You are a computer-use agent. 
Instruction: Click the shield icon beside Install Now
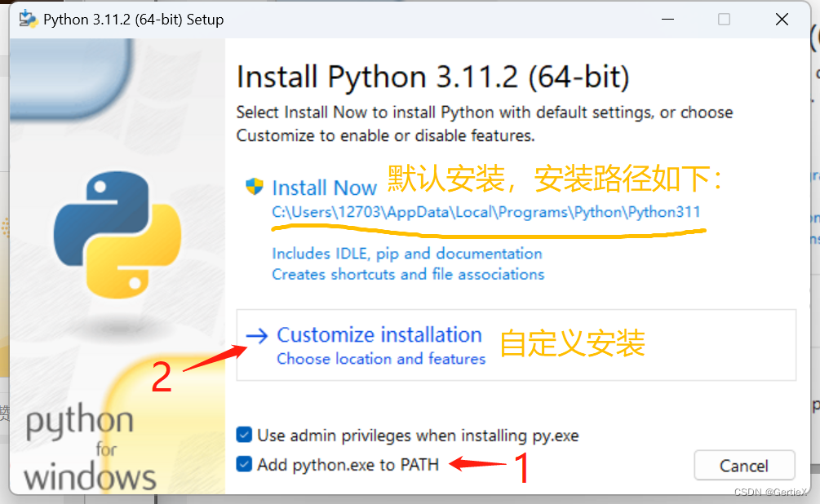[x=254, y=186]
